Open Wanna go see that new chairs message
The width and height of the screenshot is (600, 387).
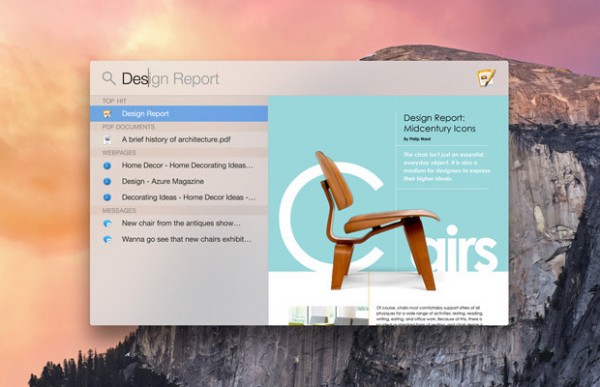(179, 239)
